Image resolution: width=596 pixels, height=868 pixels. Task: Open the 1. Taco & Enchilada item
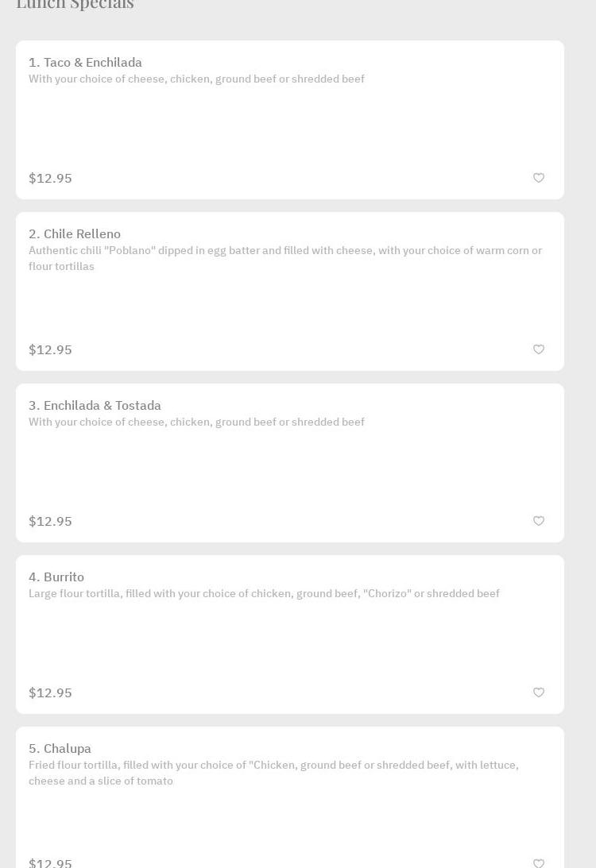(85, 63)
